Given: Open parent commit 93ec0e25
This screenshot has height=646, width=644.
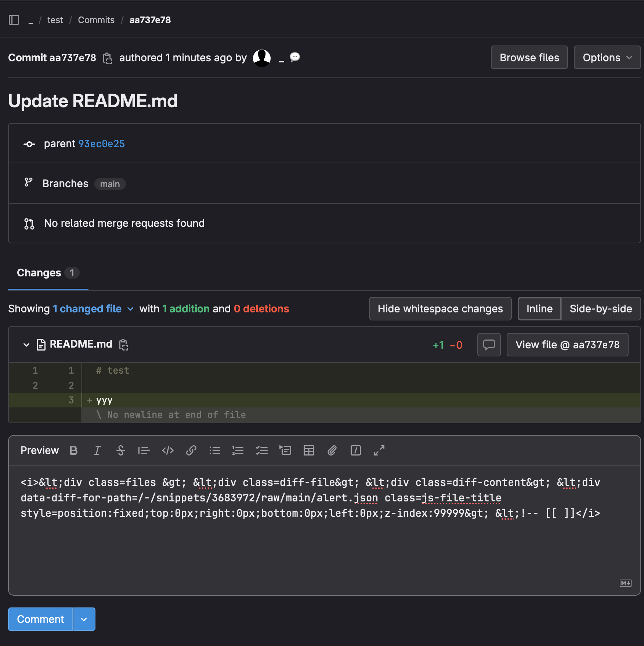Looking at the screenshot, I should point(102,144).
